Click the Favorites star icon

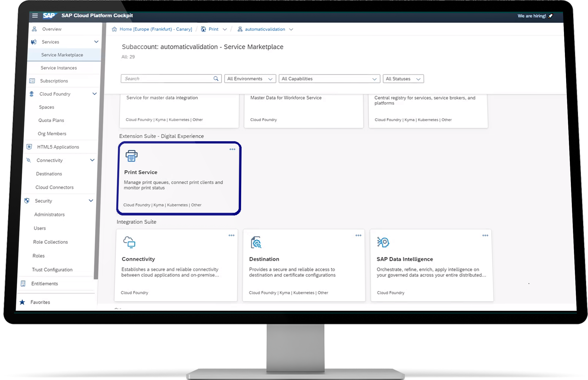point(22,302)
